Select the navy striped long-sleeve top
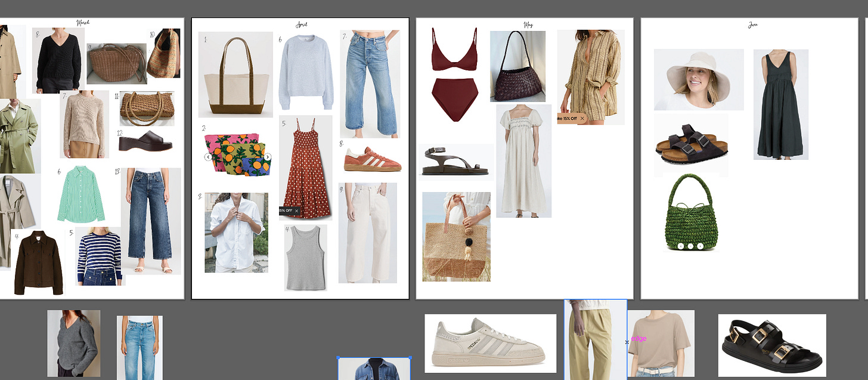The width and height of the screenshot is (868, 380). pyautogui.click(x=99, y=256)
